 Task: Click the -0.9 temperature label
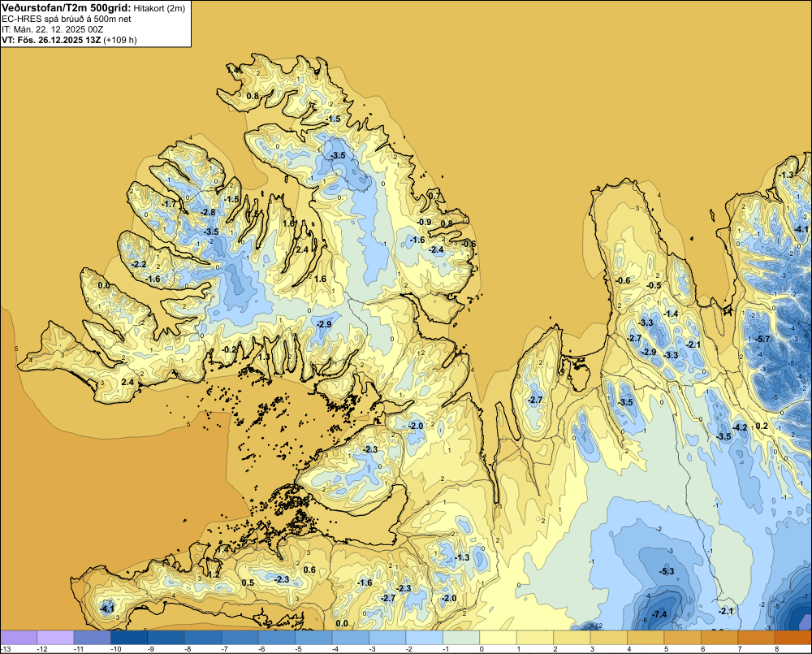point(424,222)
